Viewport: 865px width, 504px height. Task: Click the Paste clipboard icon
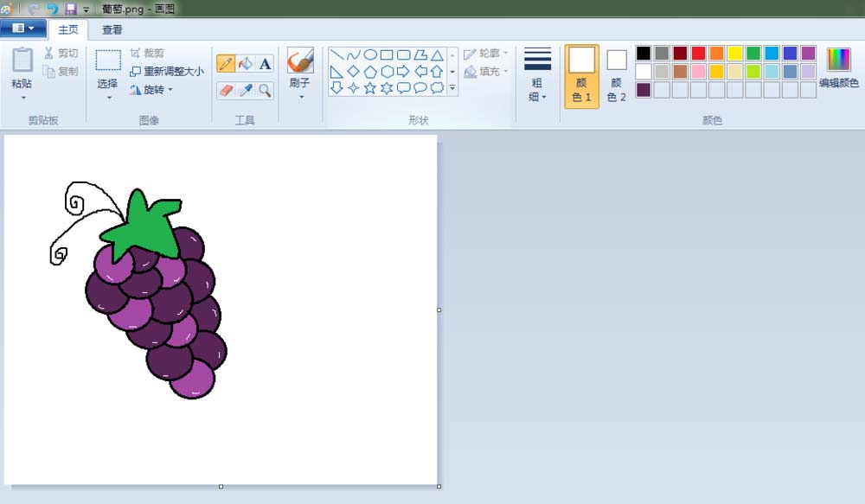click(x=22, y=60)
